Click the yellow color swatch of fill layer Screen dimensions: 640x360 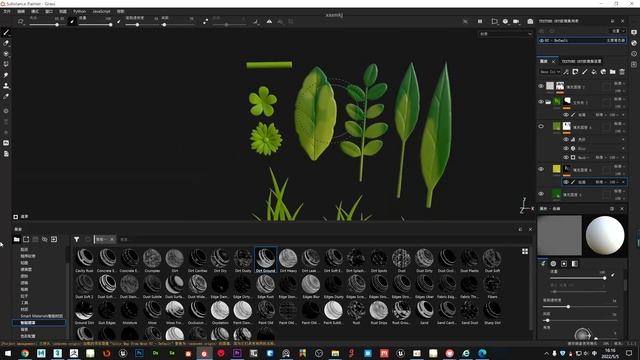coord(556,169)
